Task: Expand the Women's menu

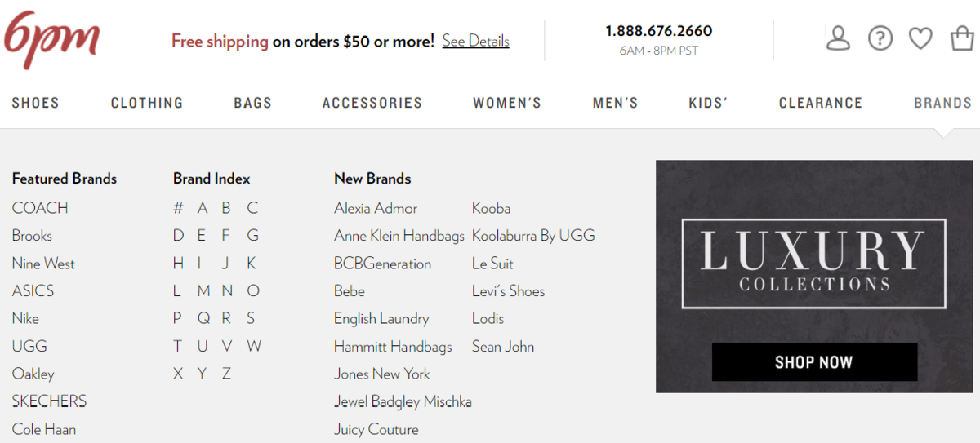Action: click(507, 103)
